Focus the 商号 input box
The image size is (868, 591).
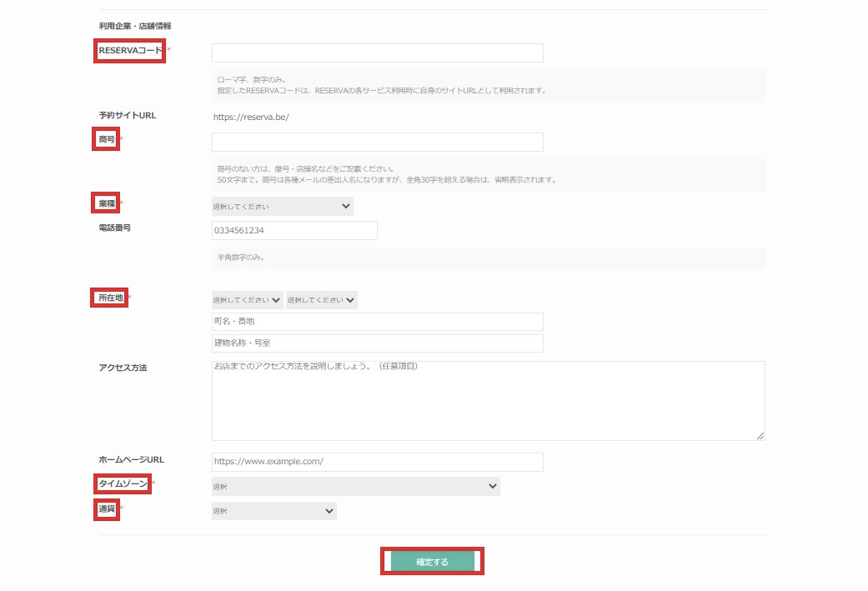pos(377,143)
